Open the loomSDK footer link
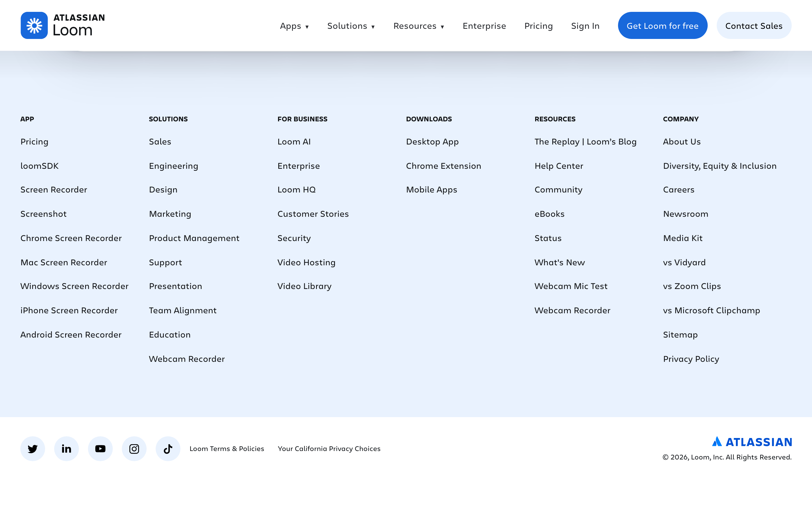 tap(39, 166)
